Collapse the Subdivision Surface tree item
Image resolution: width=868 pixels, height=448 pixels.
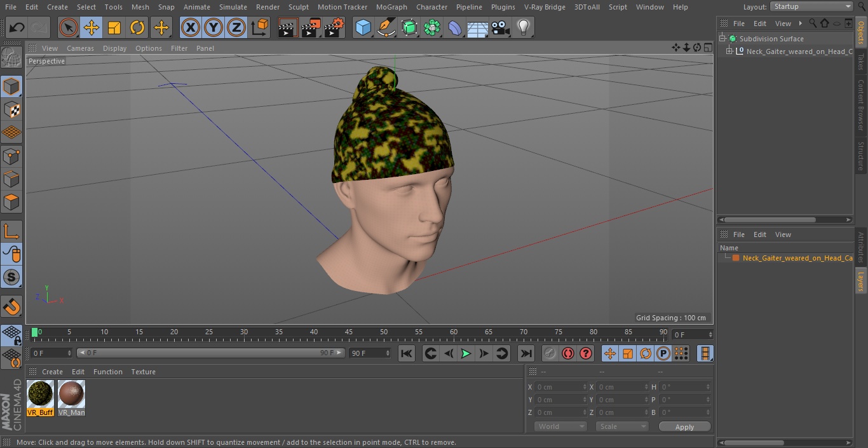[722, 39]
